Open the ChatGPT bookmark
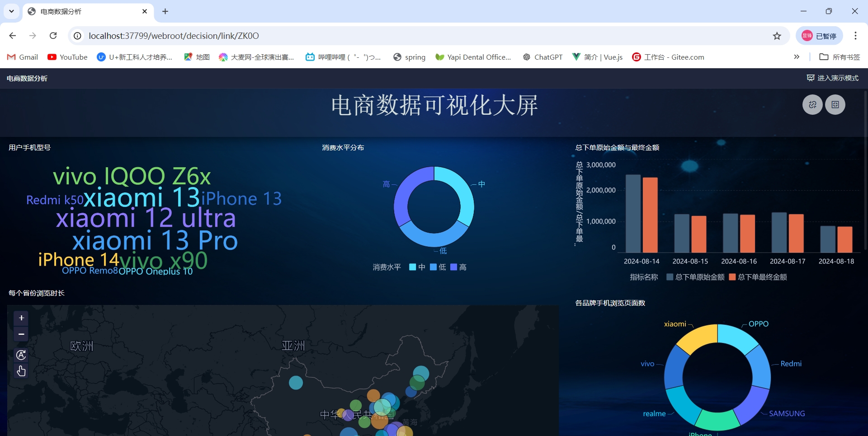 point(543,57)
